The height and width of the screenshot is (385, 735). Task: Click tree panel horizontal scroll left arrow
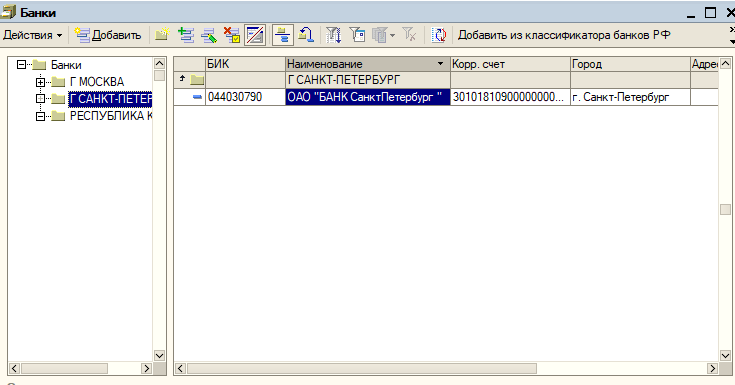14,369
